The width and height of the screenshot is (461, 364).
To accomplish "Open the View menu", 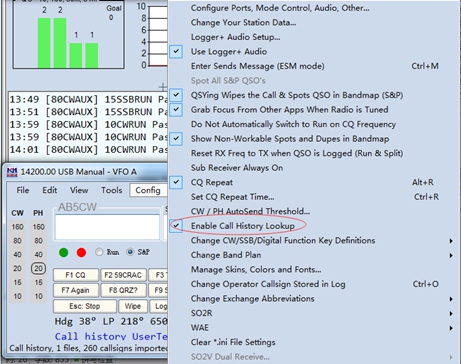I will (79, 190).
